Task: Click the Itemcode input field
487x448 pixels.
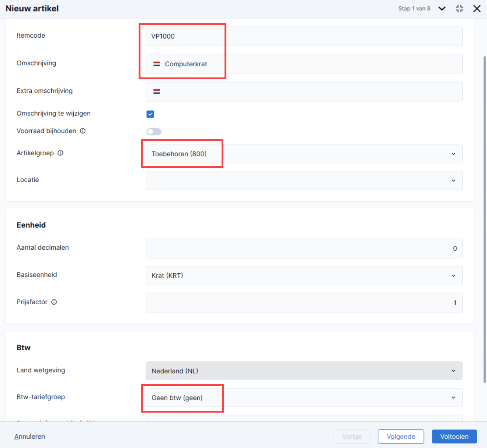Action: pos(304,36)
